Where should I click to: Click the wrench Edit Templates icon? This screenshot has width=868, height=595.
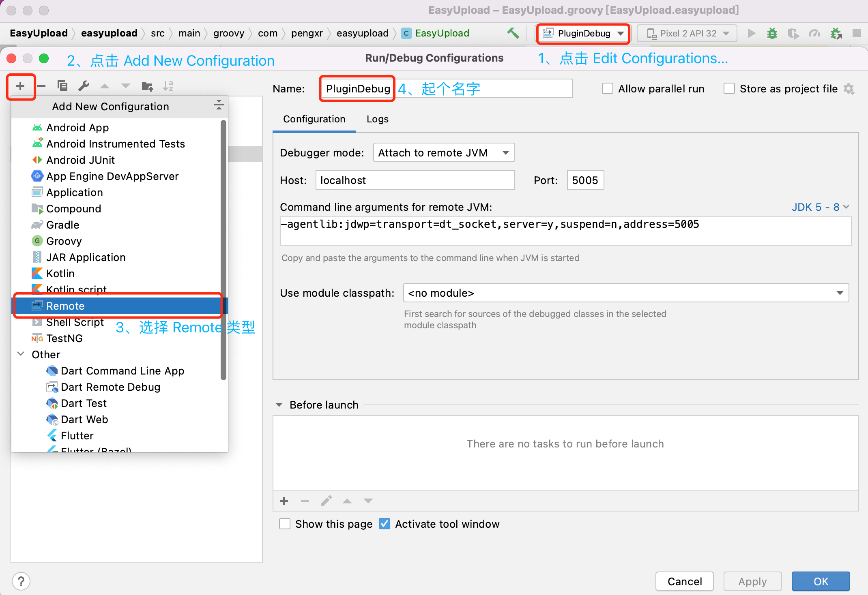pyautogui.click(x=84, y=86)
